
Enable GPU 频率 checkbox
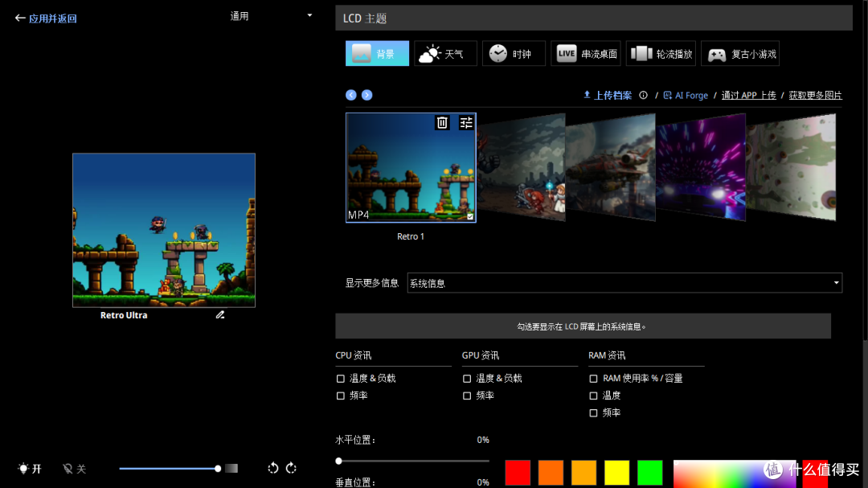(x=467, y=396)
